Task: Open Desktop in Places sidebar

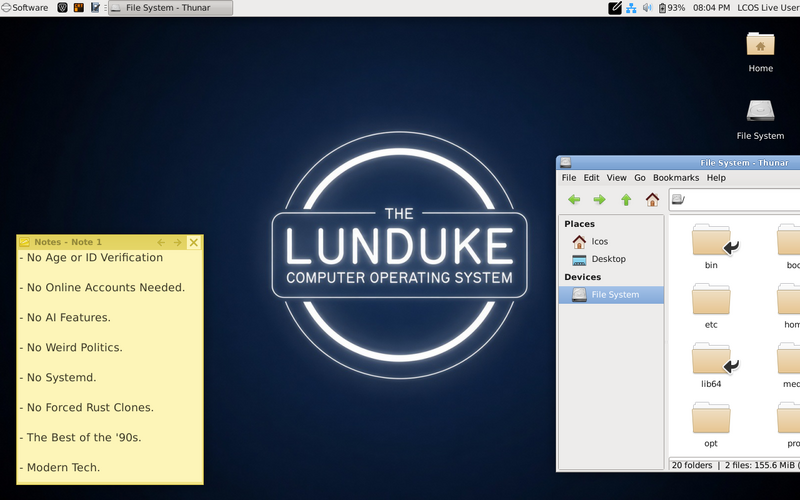Action: click(x=611, y=259)
